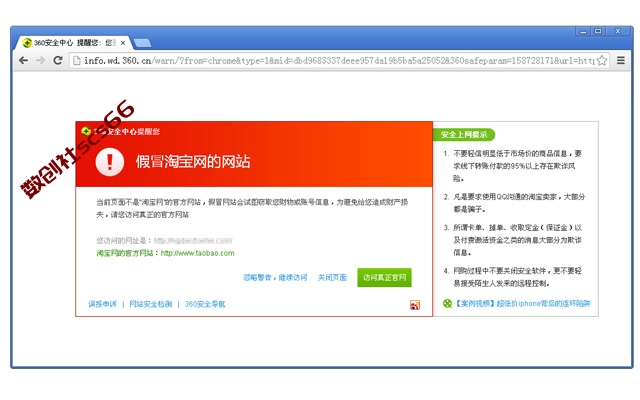Click the 360 logo in the red warning header
This screenshot has width=640, height=400.
(x=86, y=131)
